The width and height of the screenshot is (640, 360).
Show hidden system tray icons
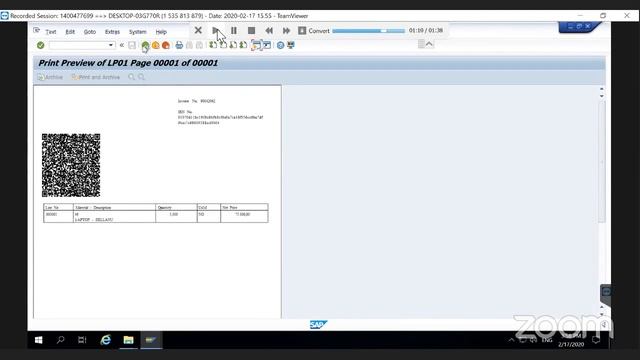(511, 340)
